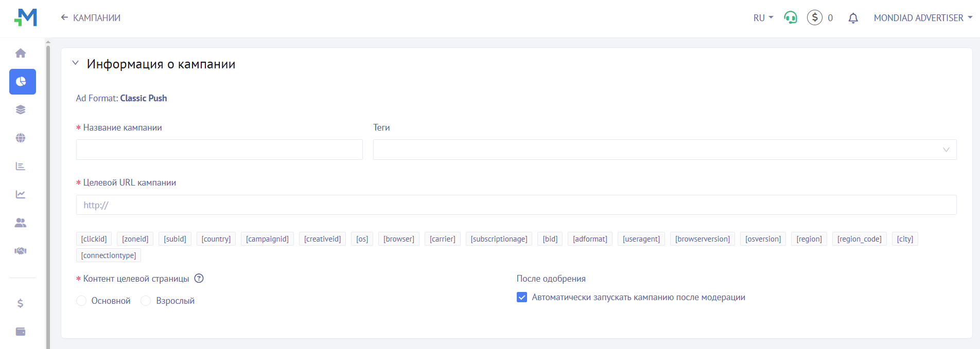Insert the [clickid] macro tag
This screenshot has height=349, width=980.
point(94,239)
